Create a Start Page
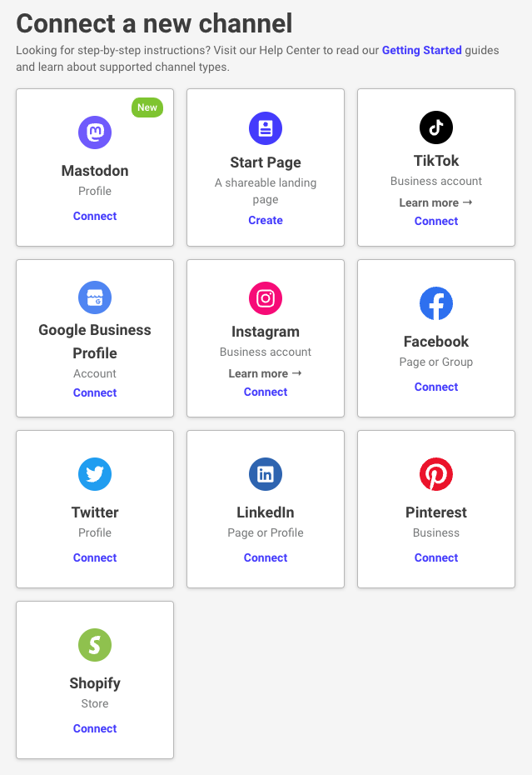The width and height of the screenshot is (532, 775). click(266, 220)
